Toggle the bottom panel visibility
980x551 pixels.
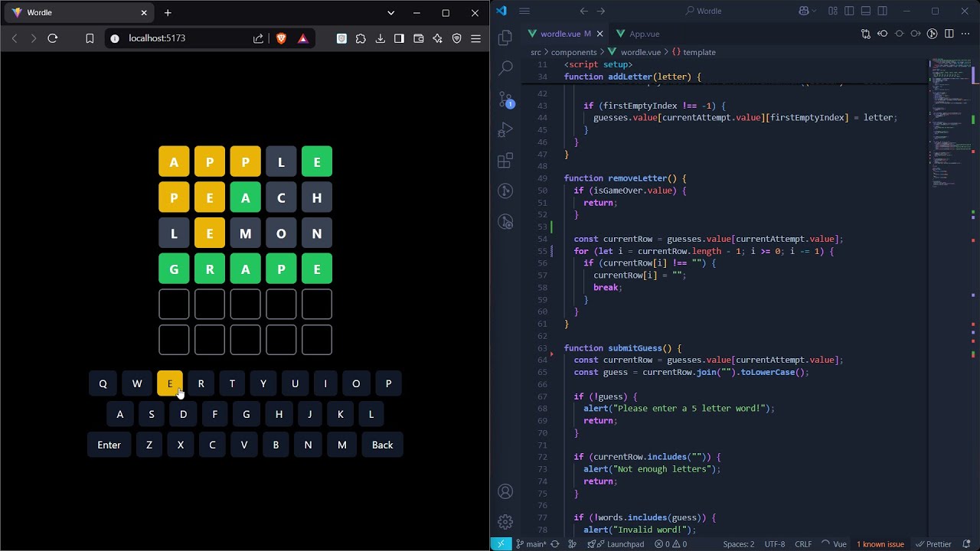(866, 11)
